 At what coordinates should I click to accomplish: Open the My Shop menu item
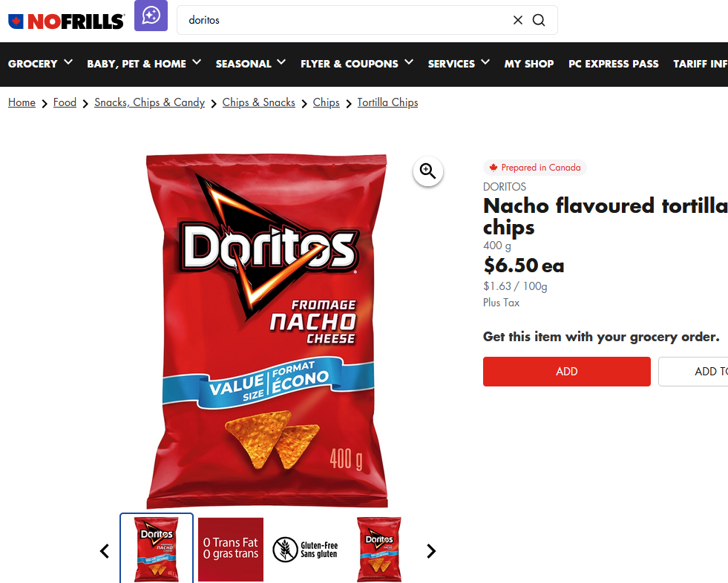[529, 64]
